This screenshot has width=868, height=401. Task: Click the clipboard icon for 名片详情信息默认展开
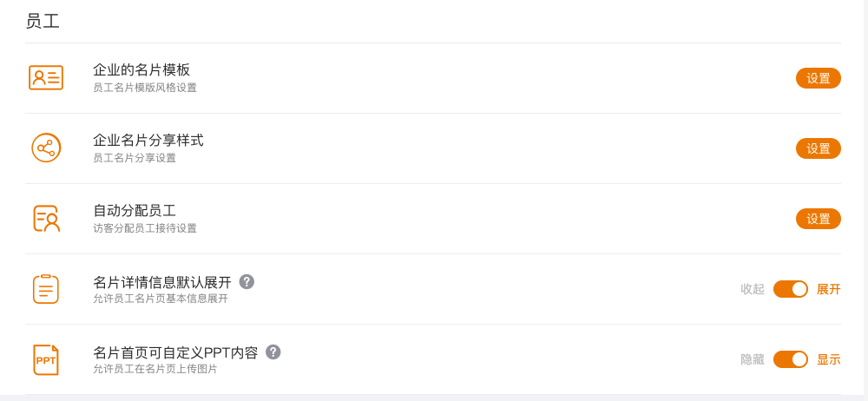[x=46, y=288]
